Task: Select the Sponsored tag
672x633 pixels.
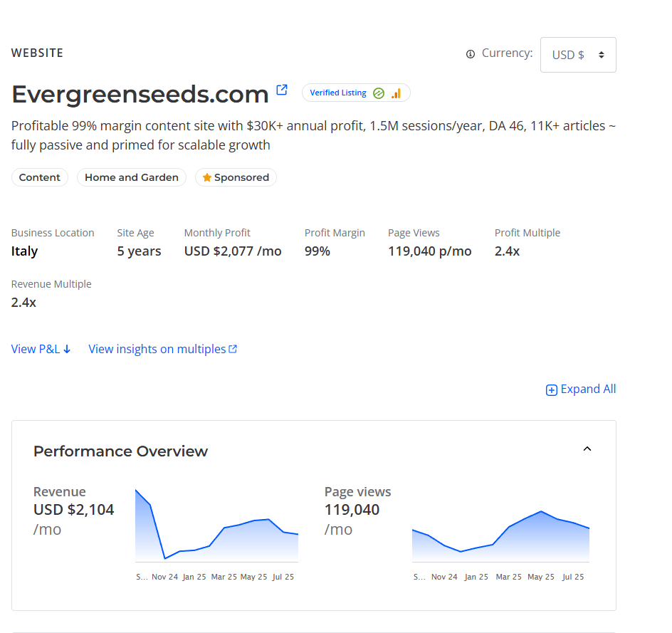Action: (236, 177)
